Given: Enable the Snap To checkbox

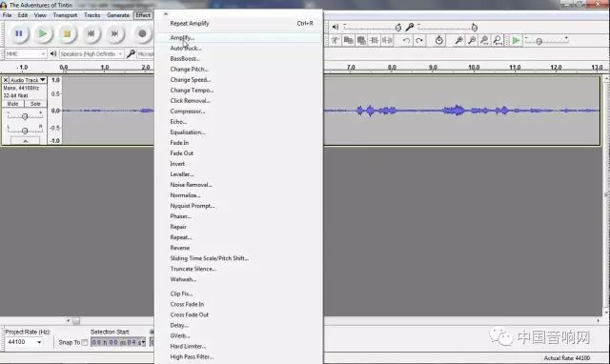Looking at the screenshot, I should (85, 343).
